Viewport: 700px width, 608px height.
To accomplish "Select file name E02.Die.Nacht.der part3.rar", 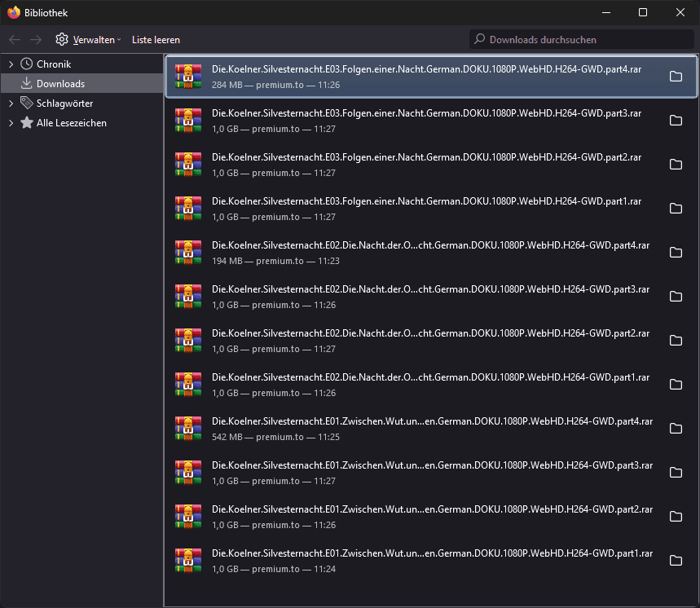I will click(430, 289).
